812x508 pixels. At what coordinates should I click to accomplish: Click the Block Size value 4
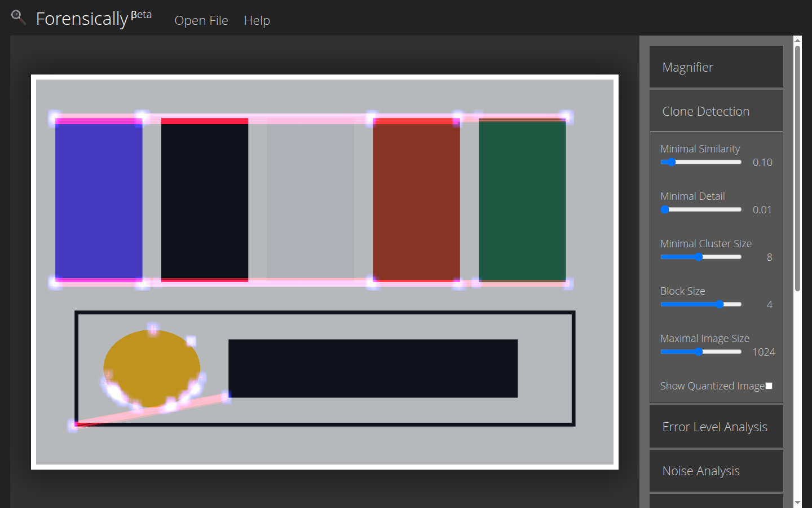[769, 305]
